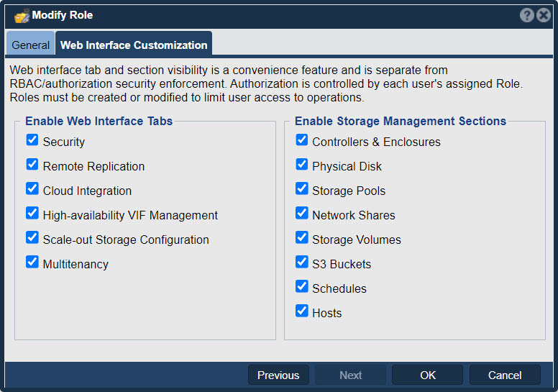Uncheck Scale-out Storage Configuration
The height and width of the screenshot is (392, 558).
[32, 237]
